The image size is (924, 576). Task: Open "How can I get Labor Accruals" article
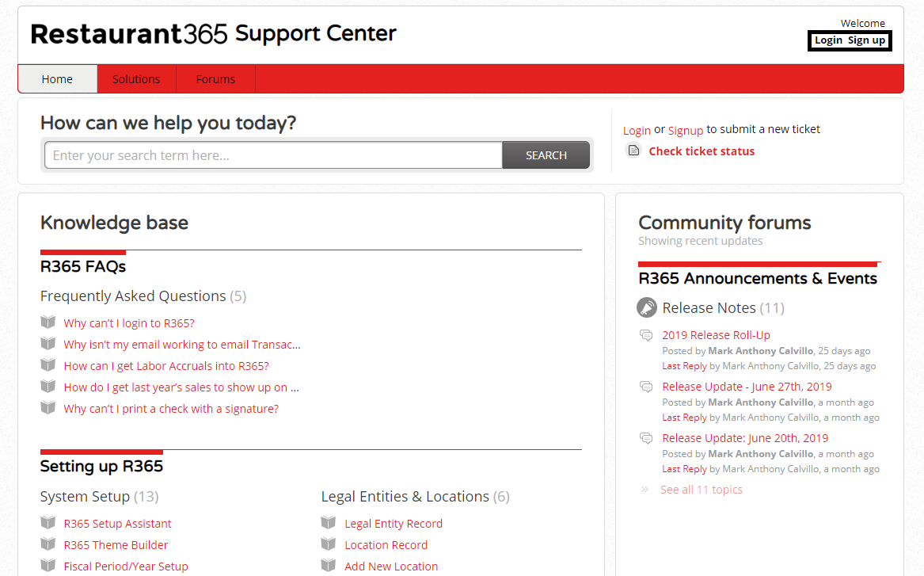click(166, 366)
